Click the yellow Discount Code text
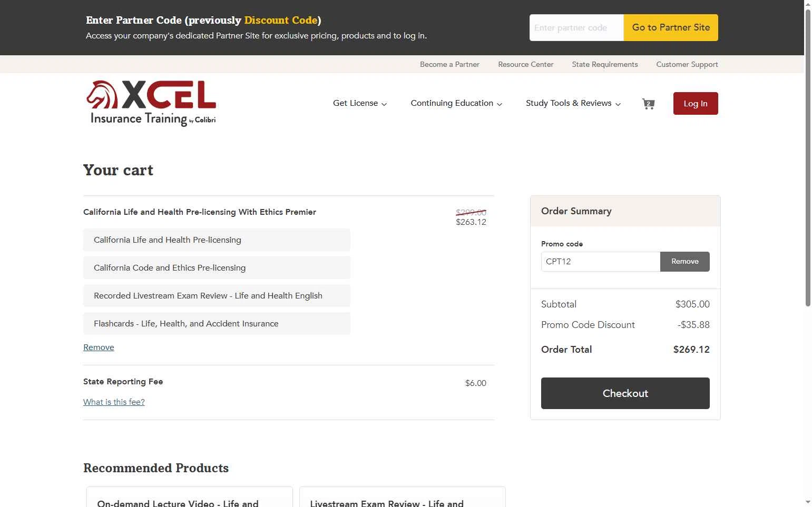Screen dimensions: 812x507 pos(281,20)
